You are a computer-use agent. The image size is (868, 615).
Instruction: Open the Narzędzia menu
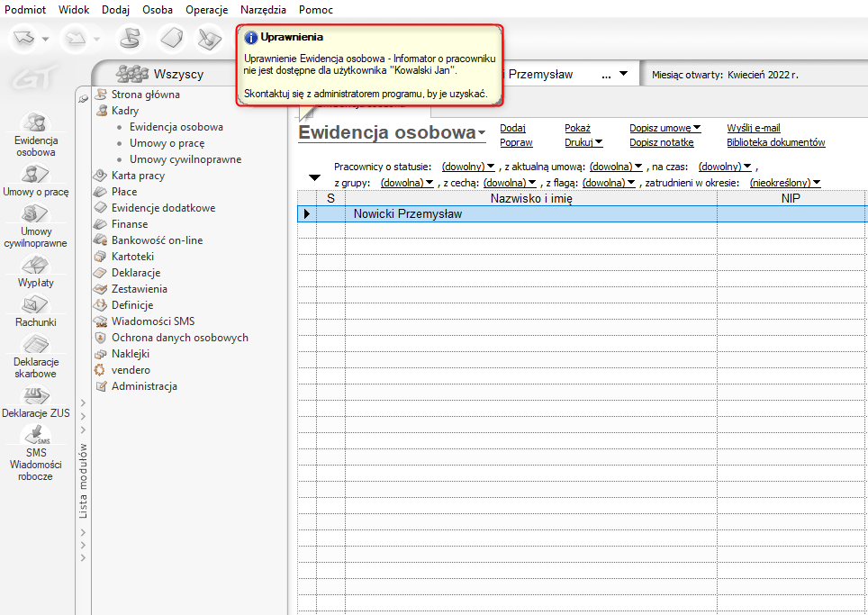tap(263, 10)
